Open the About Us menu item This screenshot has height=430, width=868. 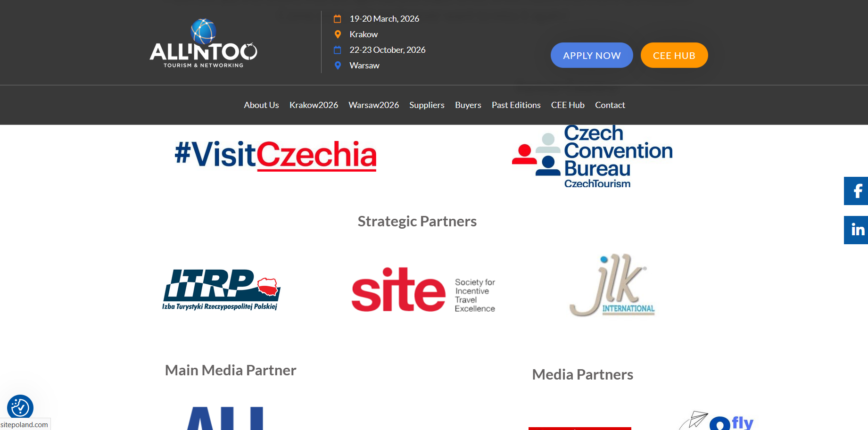coord(261,105)
